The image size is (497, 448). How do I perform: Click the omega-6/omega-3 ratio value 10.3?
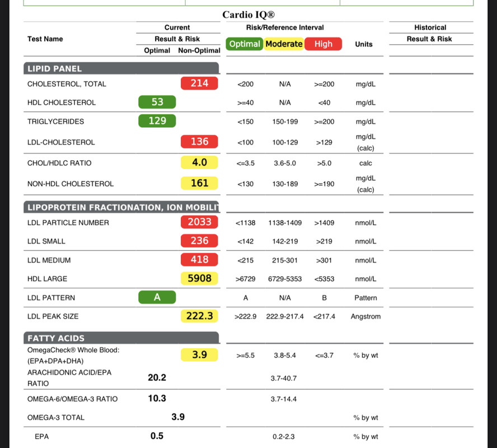point(157,399)
